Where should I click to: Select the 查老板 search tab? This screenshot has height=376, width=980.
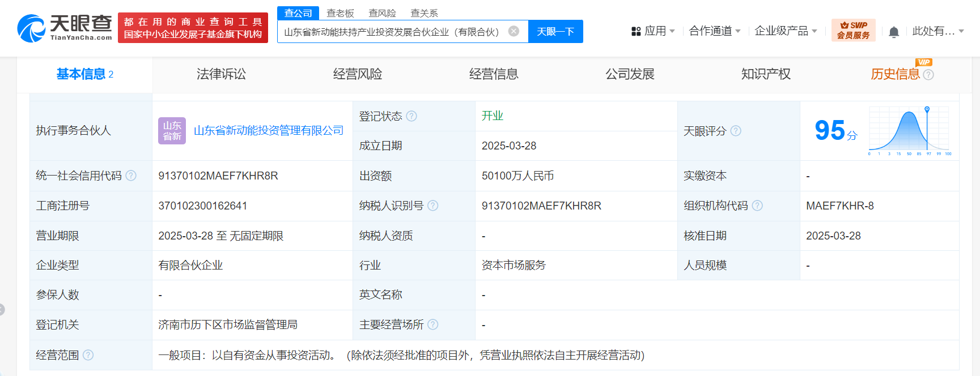click(x=340, y=13)
